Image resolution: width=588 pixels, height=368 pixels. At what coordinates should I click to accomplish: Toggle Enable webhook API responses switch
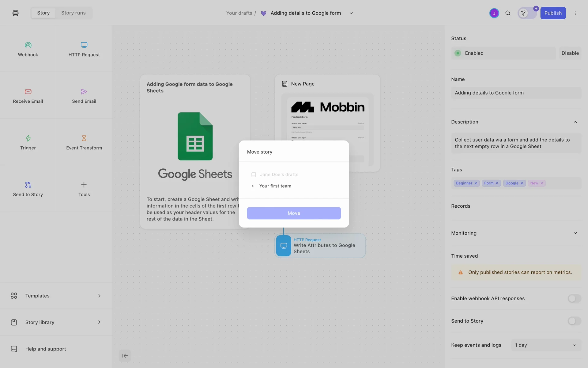(x=574, y=298)
